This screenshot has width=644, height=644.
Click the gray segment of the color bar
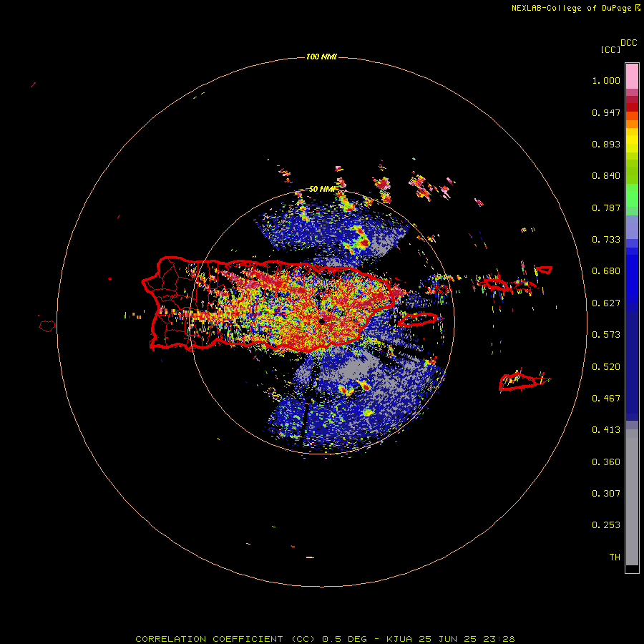pyautogui.click(x=632, y=497)
